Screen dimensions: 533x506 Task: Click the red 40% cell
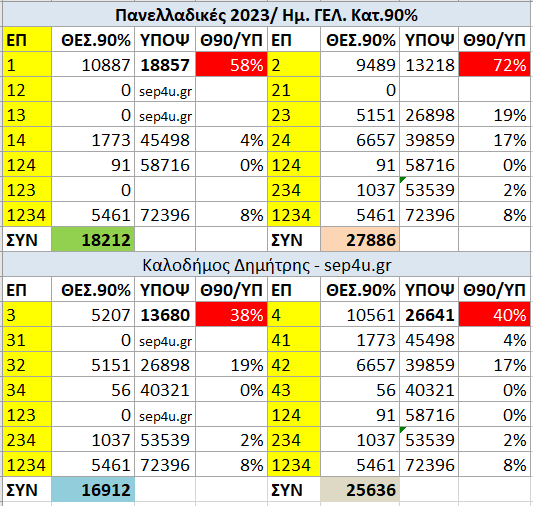pyautogui.click(x=495, y=315)
